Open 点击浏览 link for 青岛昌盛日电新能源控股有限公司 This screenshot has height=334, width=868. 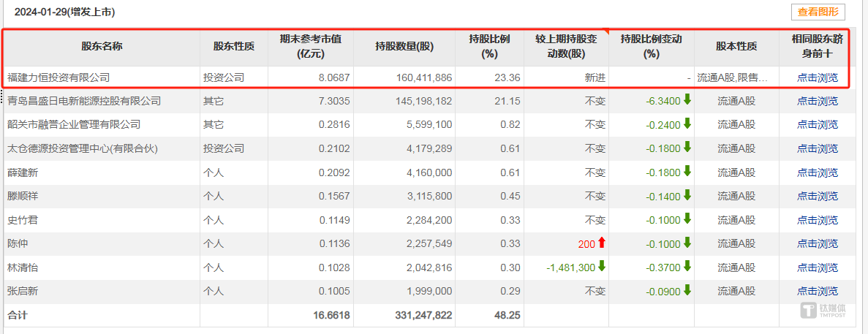[x=817, y=101]
